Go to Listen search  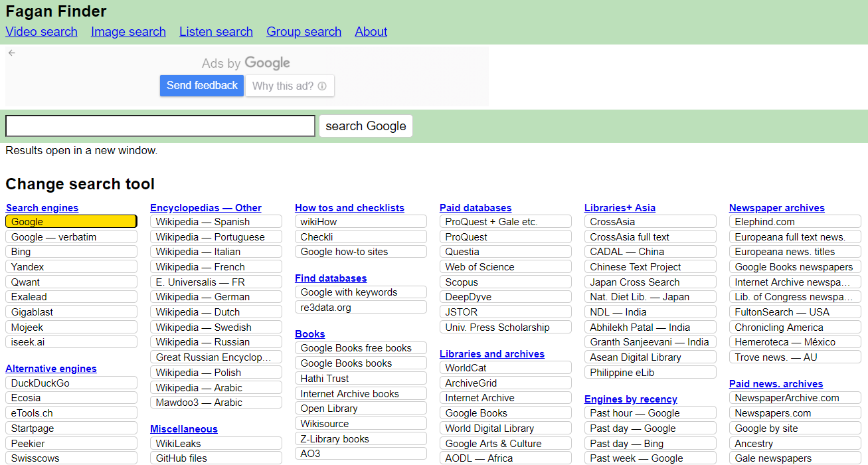(x=216, y=31)
